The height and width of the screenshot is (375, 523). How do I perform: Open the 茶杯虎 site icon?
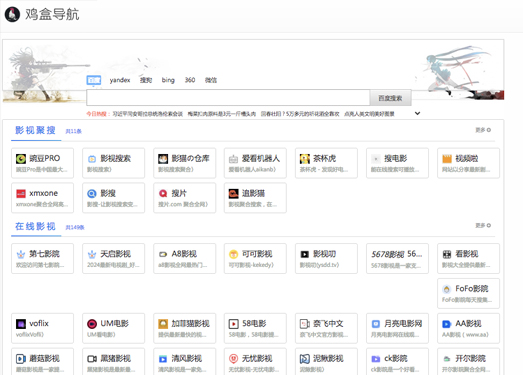pos(305,159)
